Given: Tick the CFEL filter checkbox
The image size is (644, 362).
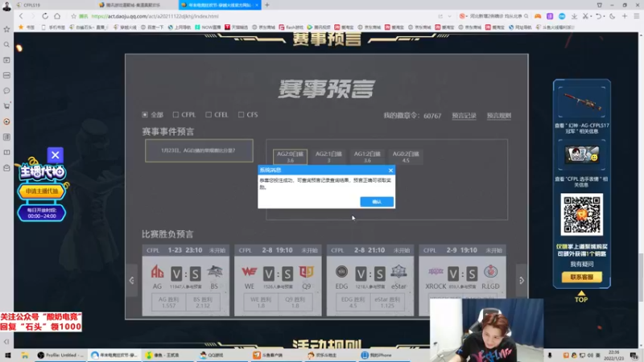Looking at the screenshot, I should point(208,114).
